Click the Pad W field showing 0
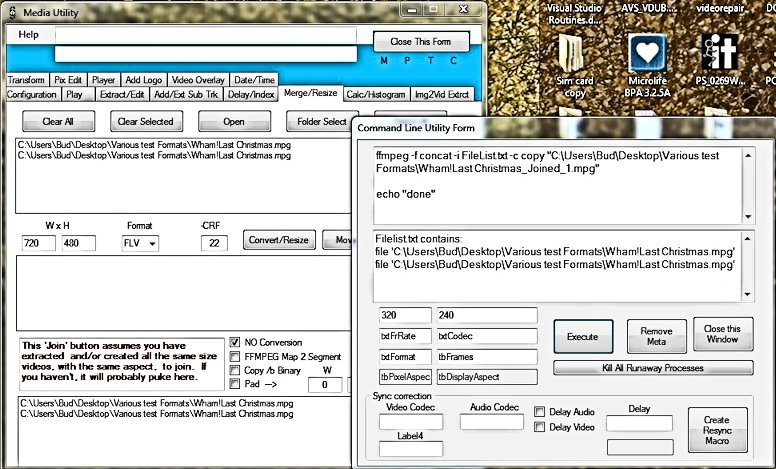The height and width of the screenshot is (469, 776). click(x=325, y=385)
